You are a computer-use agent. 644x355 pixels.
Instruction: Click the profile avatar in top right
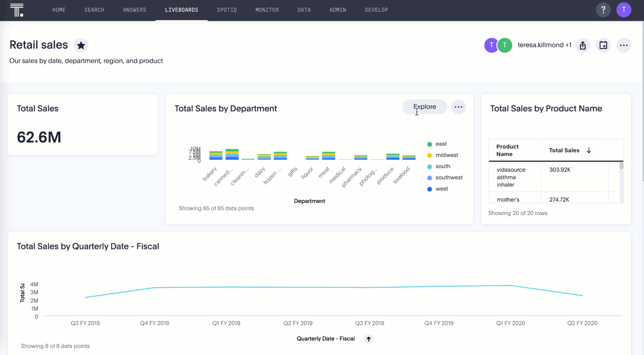(x=624, y=10)
